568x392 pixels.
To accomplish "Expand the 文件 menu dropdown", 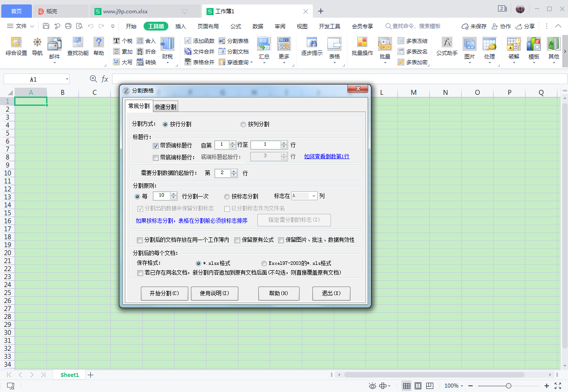I will pyautogui.click(x=32, y=26).
